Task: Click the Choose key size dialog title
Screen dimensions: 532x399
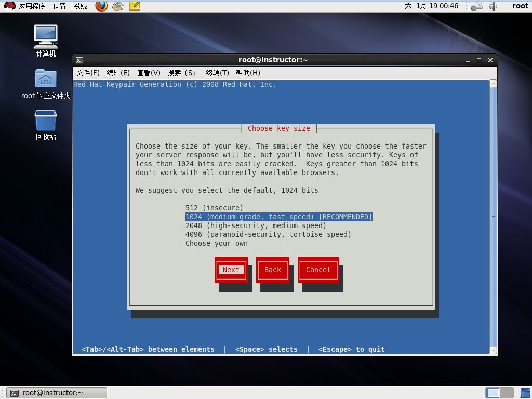Action: click(279, 129)
